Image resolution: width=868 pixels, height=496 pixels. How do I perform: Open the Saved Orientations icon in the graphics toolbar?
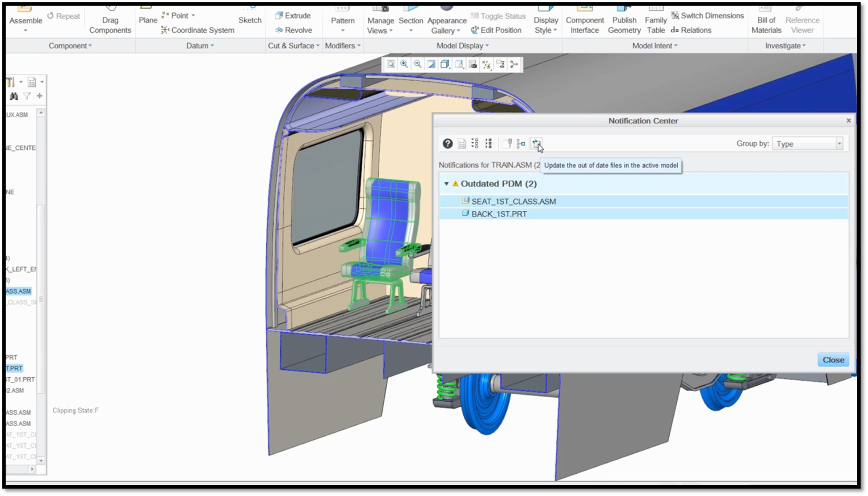459,64
